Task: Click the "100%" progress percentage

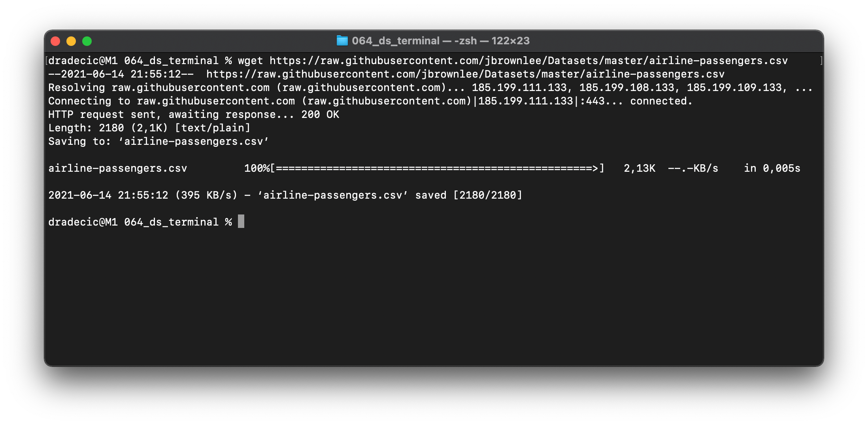Action: pos(257,169)
